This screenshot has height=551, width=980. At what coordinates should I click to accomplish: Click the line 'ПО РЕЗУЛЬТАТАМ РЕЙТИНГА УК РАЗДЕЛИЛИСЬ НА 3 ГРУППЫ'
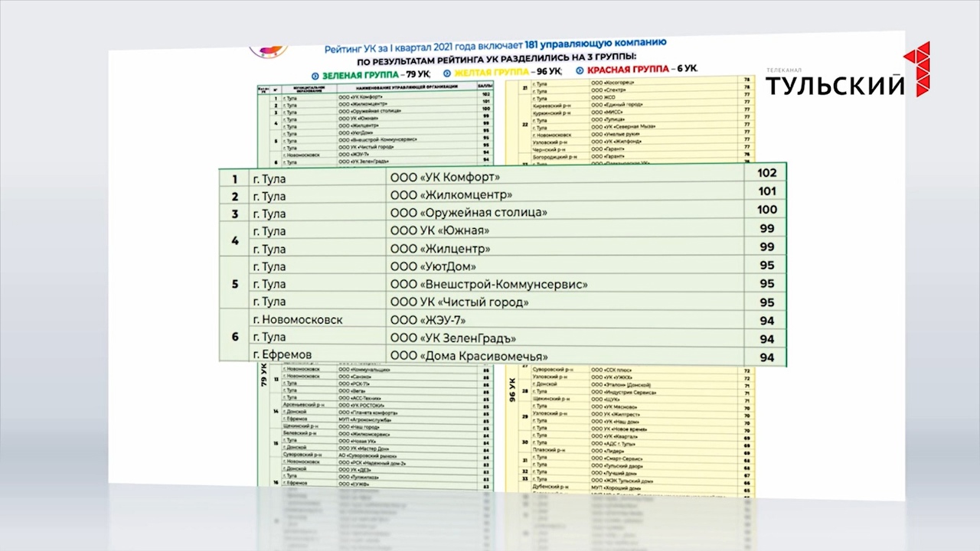tap(497, 59)
